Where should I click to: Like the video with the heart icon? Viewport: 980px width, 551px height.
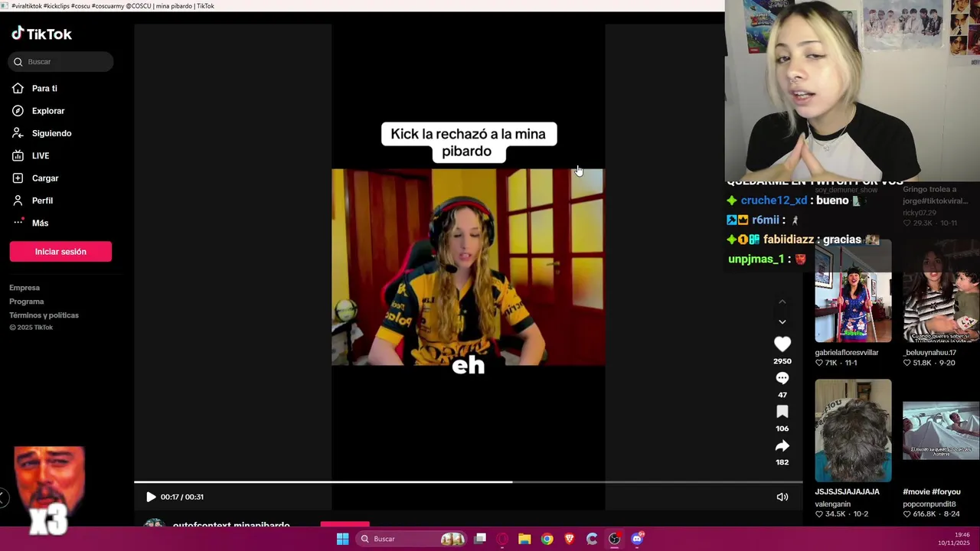click(782, 344)
